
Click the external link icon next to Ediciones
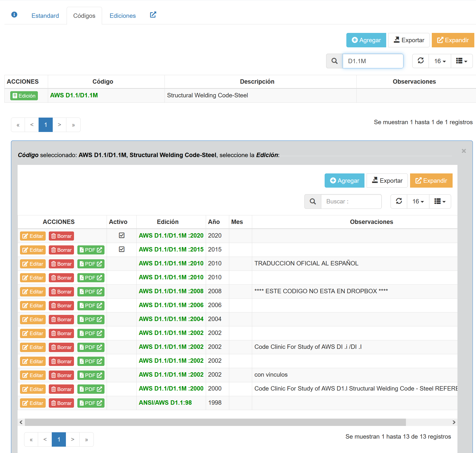tap(153, 15)
